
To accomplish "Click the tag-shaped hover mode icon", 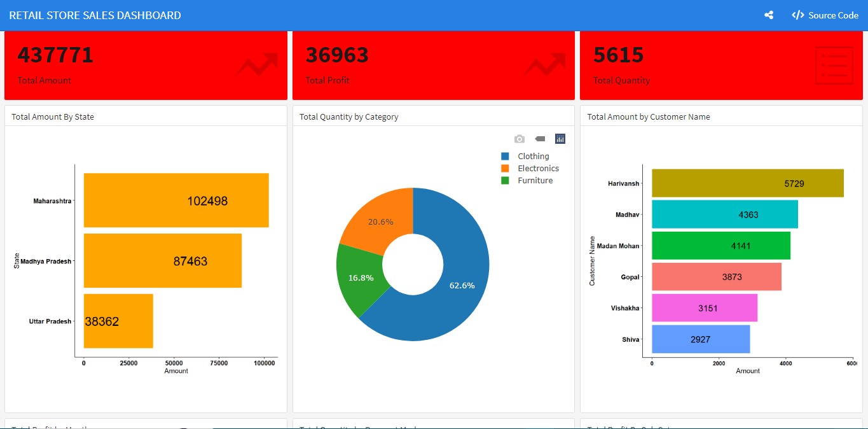I will point(540,139).
